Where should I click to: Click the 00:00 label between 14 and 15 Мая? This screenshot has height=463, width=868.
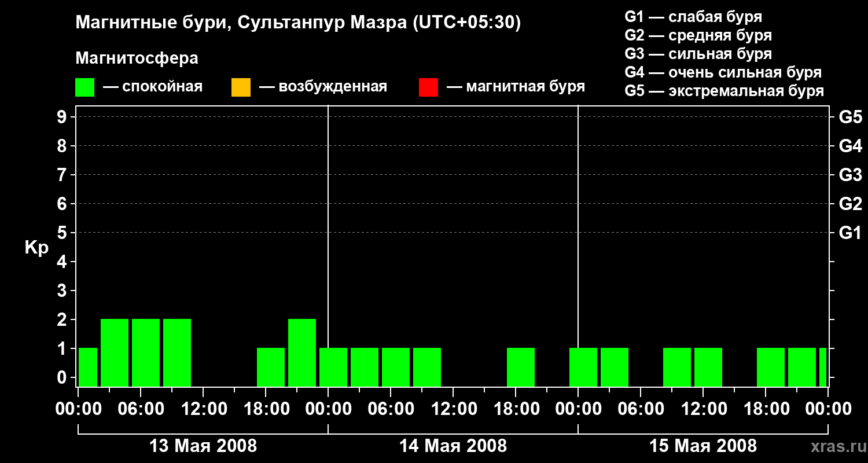tap(578, 409)
